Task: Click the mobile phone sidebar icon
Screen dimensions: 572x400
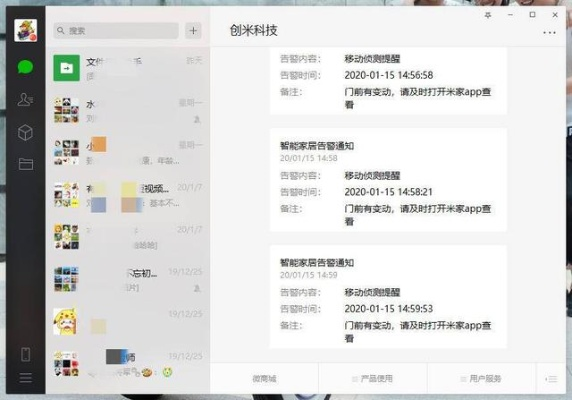Action: click(x=26, y=354)
